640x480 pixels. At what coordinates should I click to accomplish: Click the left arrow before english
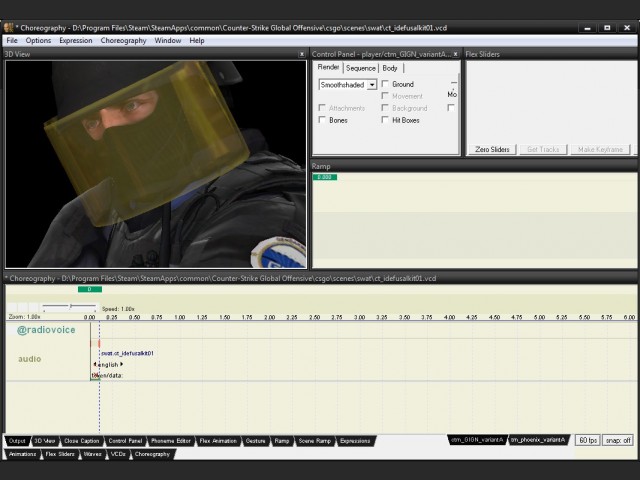pyautogui.click(x=95, y=364)
